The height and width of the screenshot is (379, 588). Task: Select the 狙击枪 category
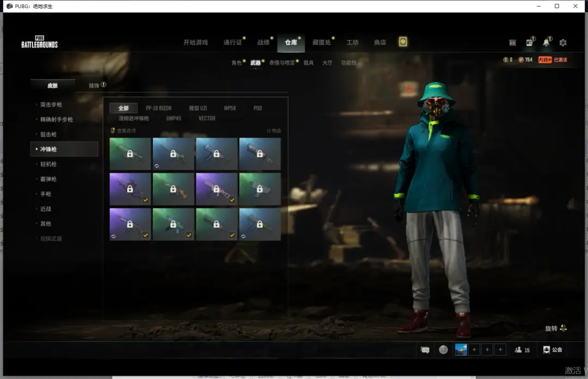pos(48,134)
